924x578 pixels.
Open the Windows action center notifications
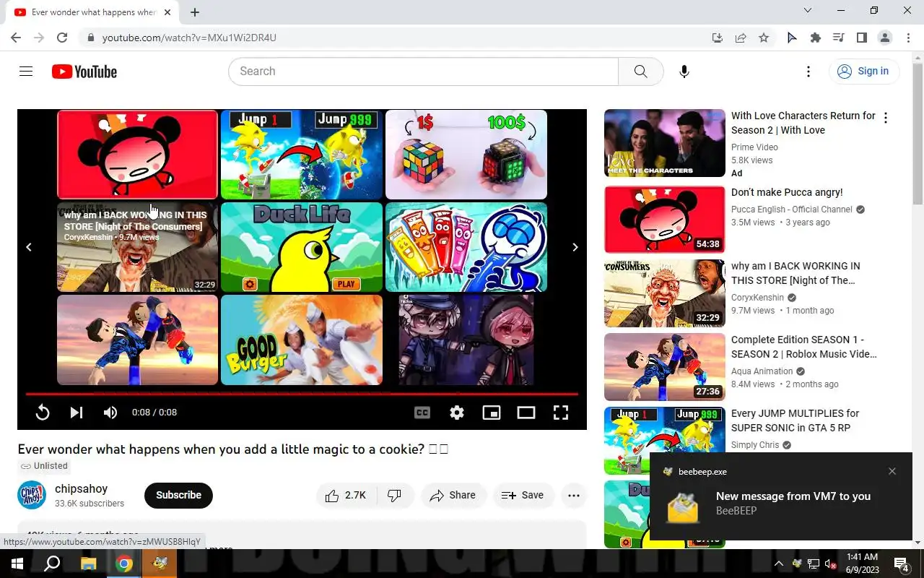(x=902, y=564)
